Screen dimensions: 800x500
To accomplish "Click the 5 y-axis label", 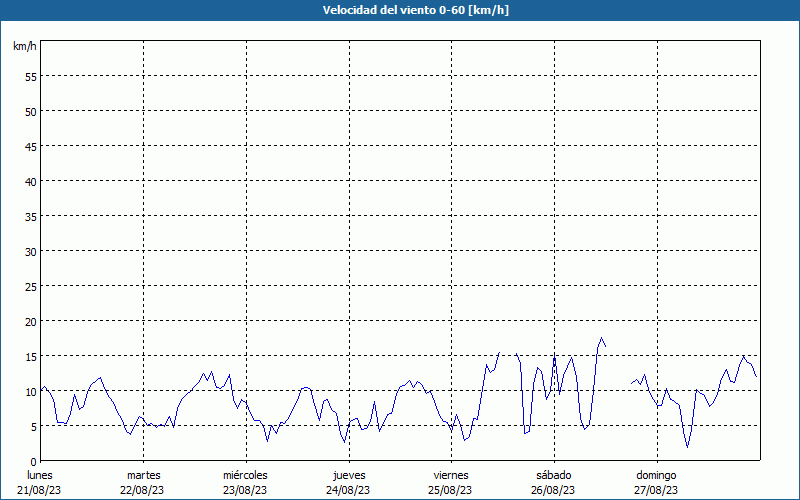I will point(34,427).
